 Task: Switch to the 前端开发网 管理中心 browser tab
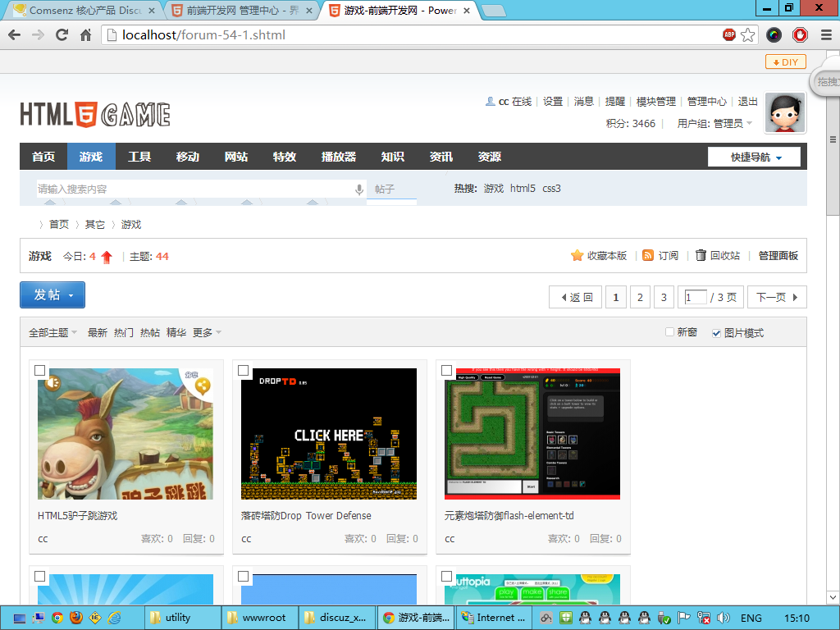(242, 10)
